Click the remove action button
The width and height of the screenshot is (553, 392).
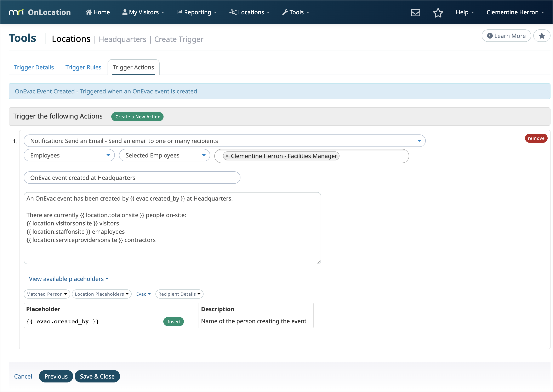[x=536, y=138]
